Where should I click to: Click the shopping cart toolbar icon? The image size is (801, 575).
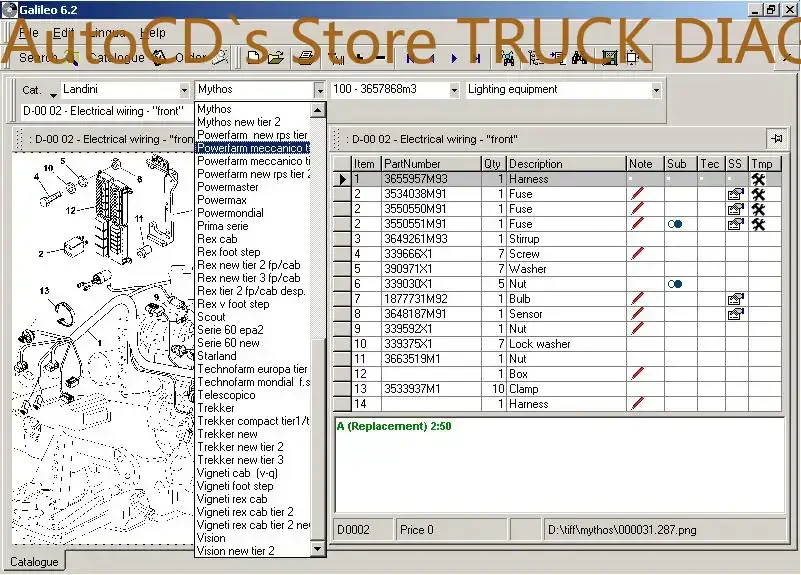(337, 58)
